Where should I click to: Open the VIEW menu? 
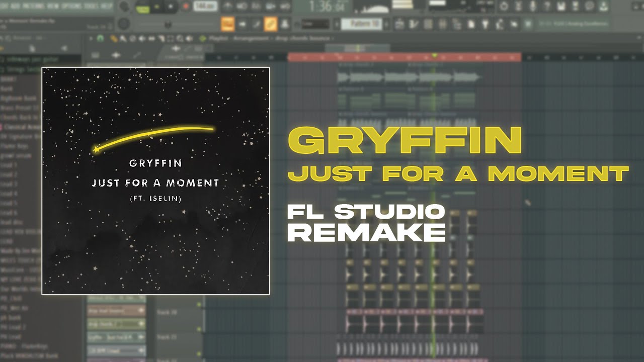54,6
